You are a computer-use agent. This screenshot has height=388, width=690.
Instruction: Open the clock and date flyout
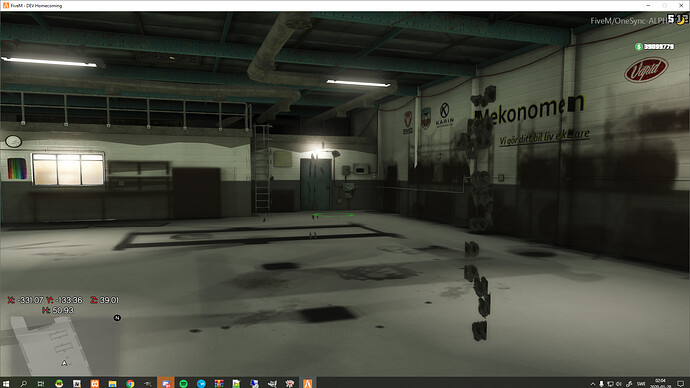coord(661,383)
